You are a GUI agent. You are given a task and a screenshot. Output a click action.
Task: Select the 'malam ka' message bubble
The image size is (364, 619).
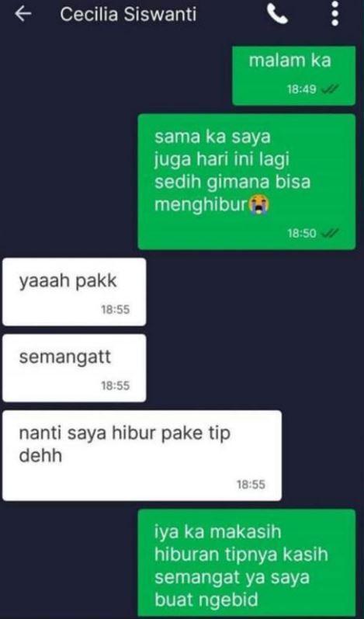294,76
